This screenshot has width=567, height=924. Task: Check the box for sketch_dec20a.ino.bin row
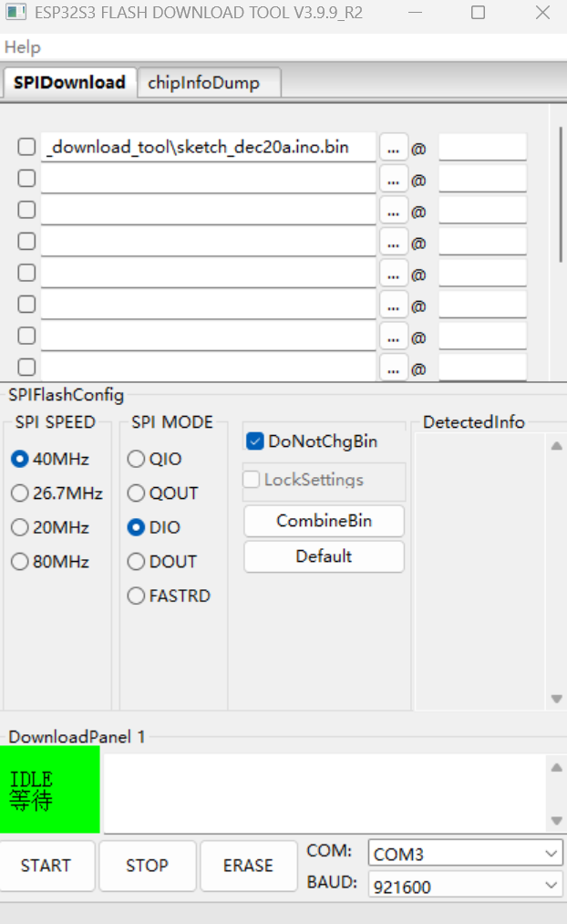26,147
